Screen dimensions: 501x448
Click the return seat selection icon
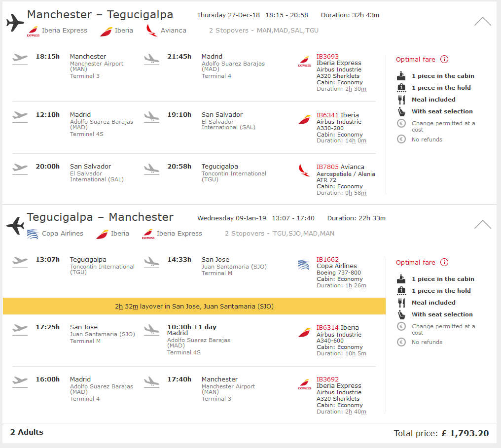(401, 315)
